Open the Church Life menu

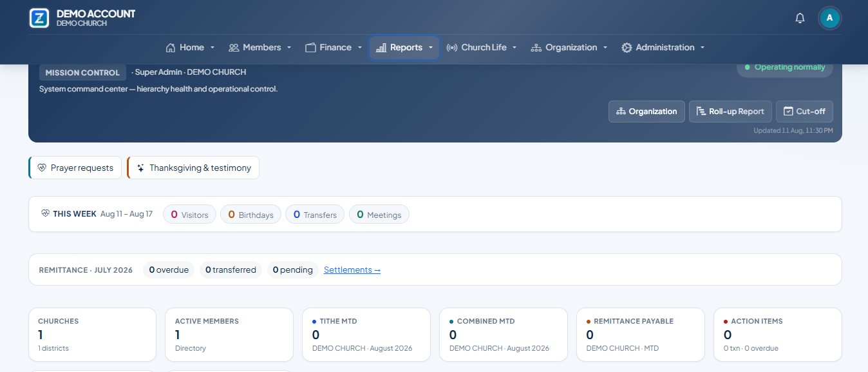coord(482,48)
